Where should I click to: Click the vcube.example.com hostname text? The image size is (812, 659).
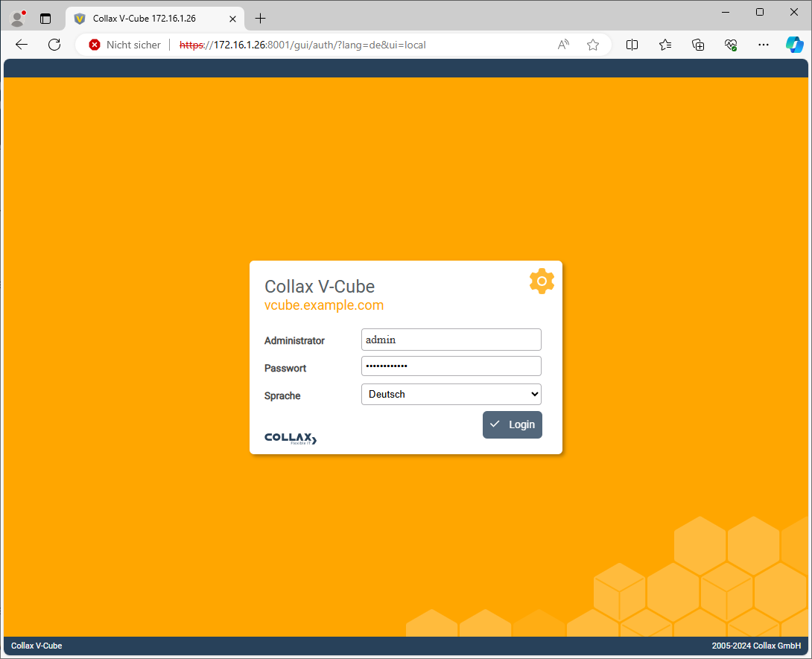click(324, 305)
